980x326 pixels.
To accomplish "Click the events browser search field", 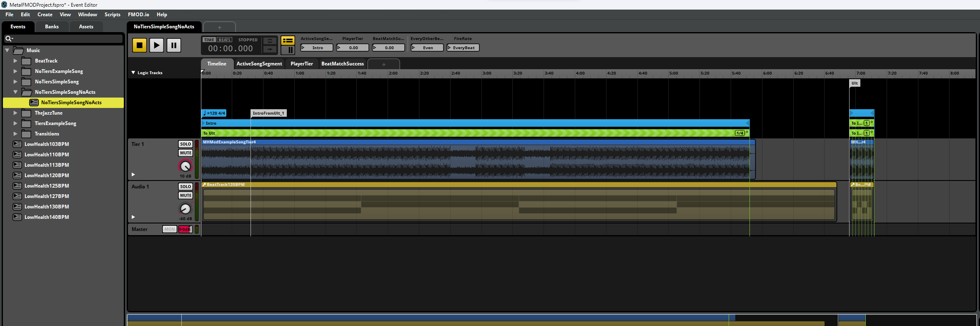I will point(63,38).
